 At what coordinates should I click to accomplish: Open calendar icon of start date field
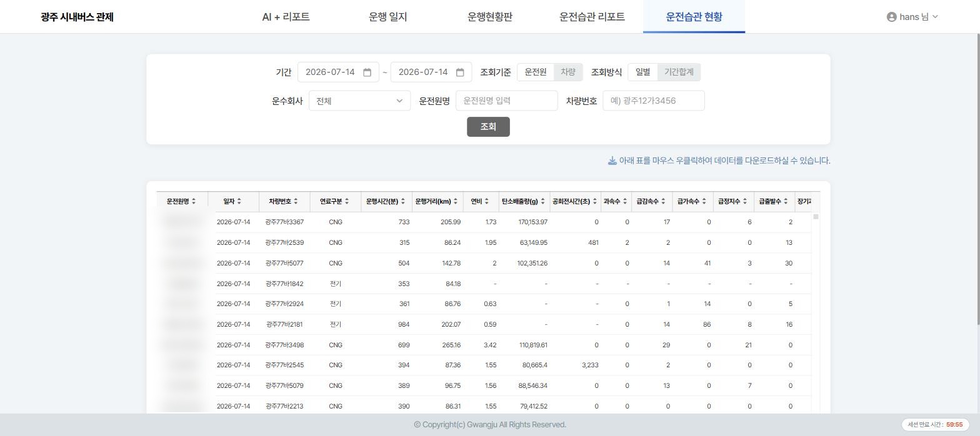(x=367, y=72)
